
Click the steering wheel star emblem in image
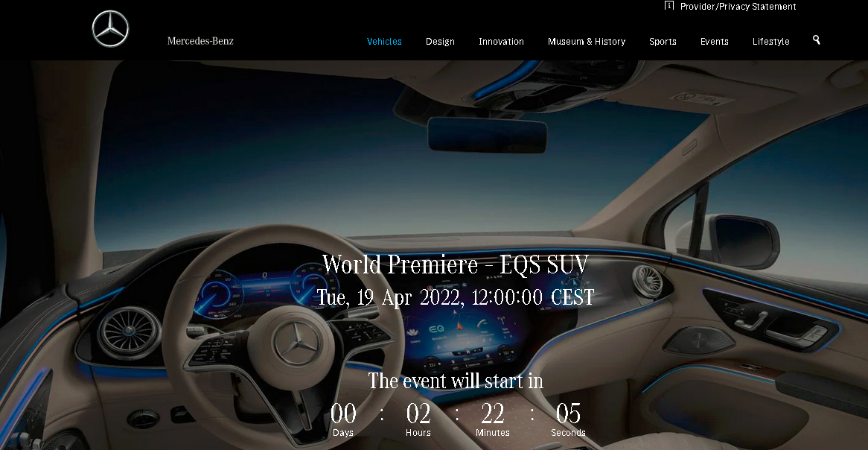(295, 343)
